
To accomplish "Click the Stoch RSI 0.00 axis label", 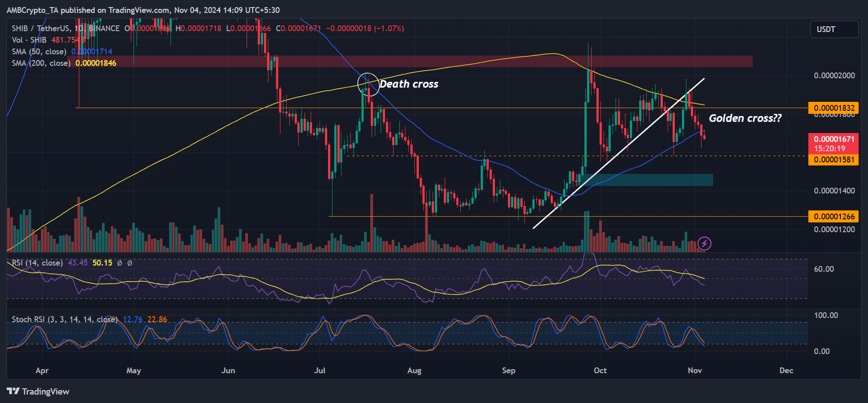I will [x=822, y=351].
